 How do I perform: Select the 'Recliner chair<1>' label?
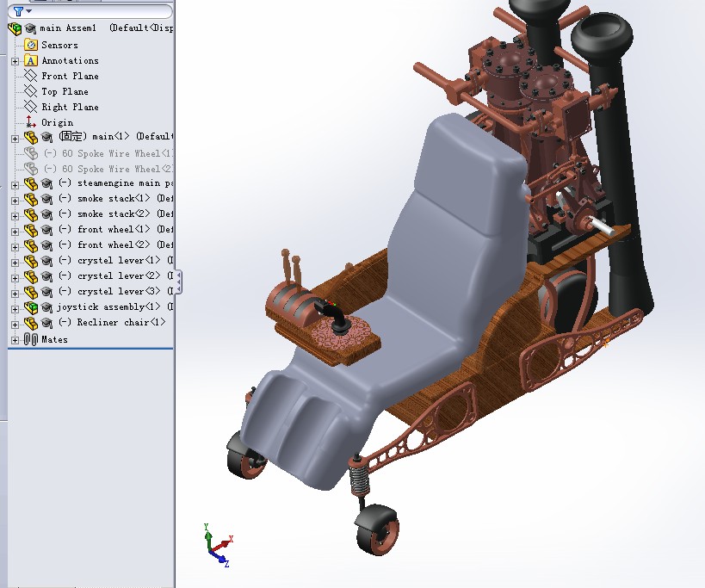tap(121, 322)
